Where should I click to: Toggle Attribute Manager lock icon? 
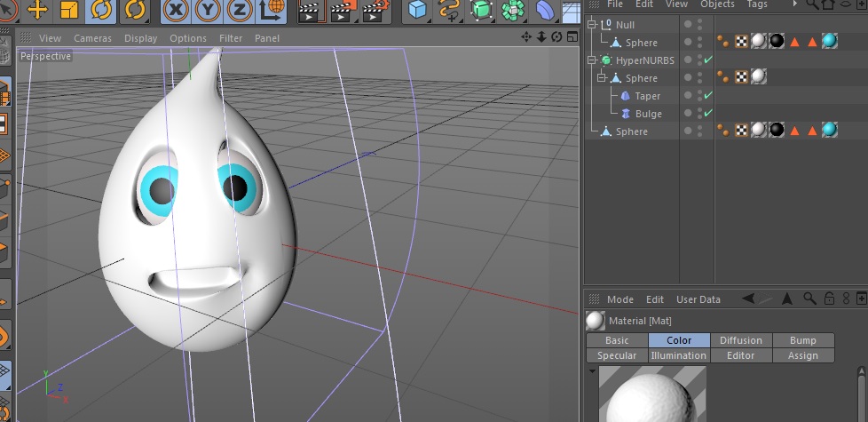[x=829, y=299]
